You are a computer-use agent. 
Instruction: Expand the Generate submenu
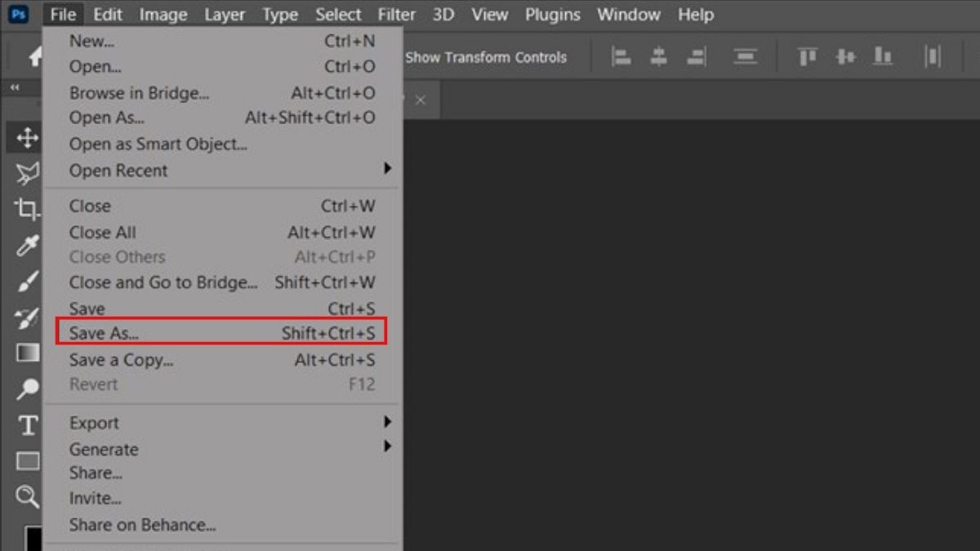coord(220,449)
